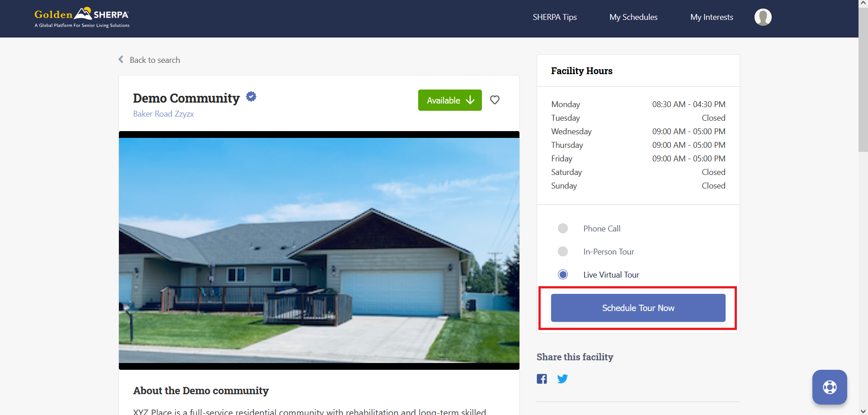Image resolution: width=868 pixels, height=415 pixels.
Task: Follow the Back to search link
Action: [155, 60]
